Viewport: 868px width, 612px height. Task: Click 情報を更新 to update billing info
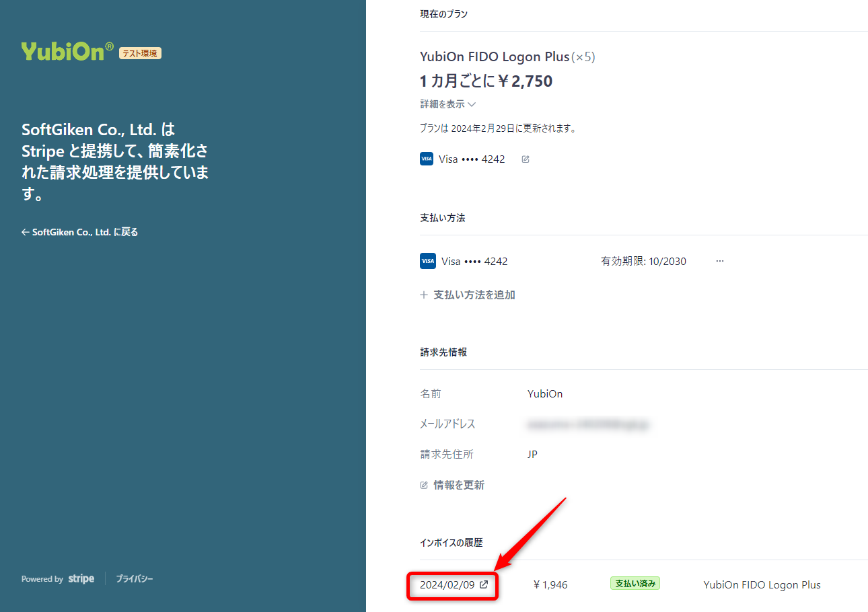pyautogui.click(x=452, y=485)
